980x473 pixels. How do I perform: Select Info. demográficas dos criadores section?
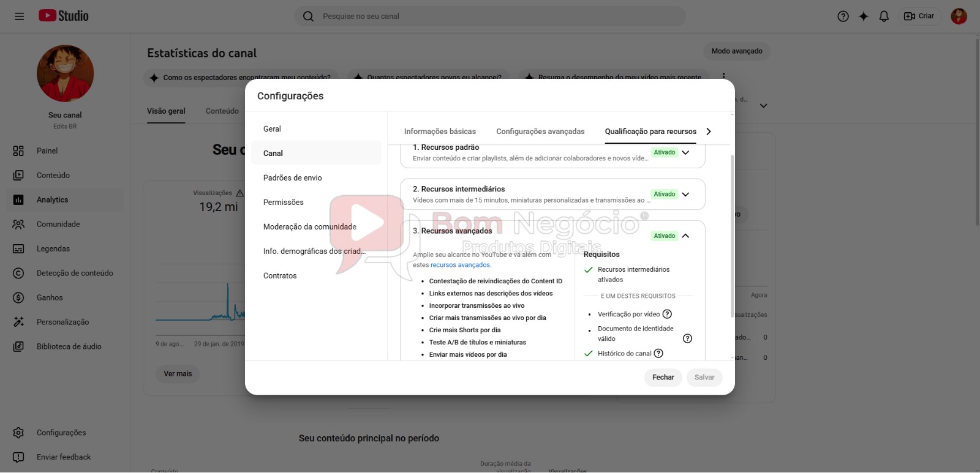pos(316,251)
